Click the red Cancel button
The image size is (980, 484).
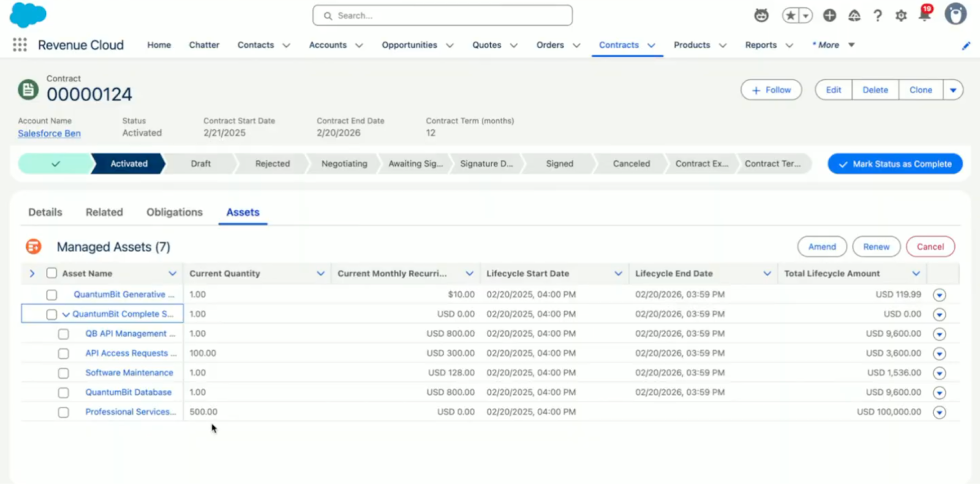coord(930,247)
